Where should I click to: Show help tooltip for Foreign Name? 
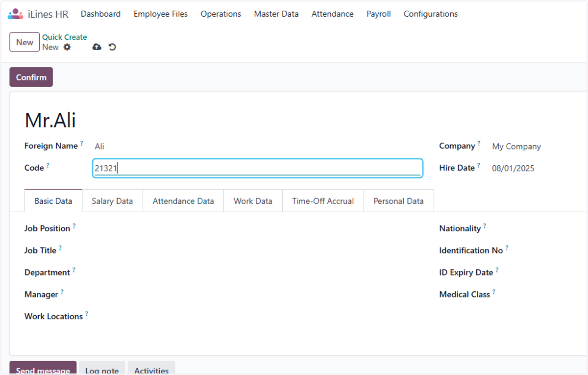pos(81,143)
